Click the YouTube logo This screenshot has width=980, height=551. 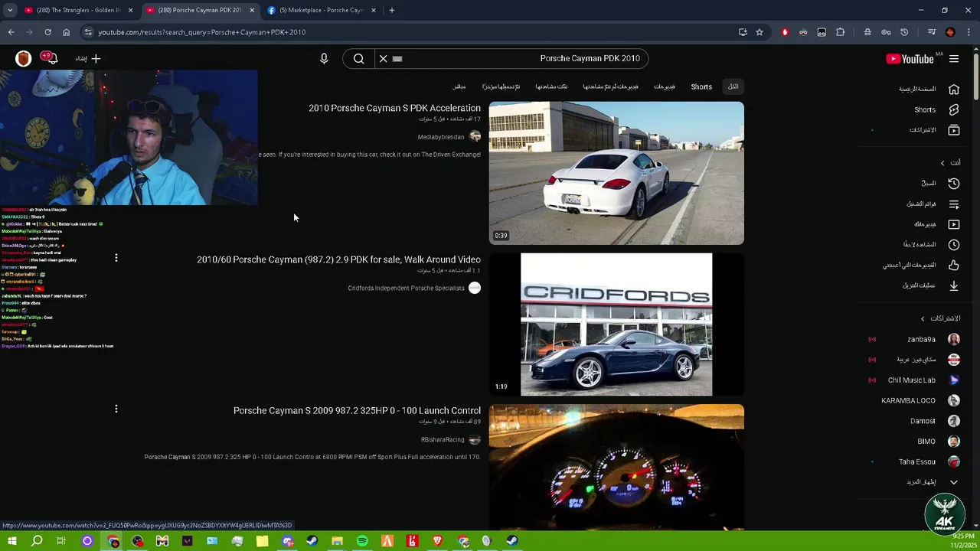pos(910,59)
